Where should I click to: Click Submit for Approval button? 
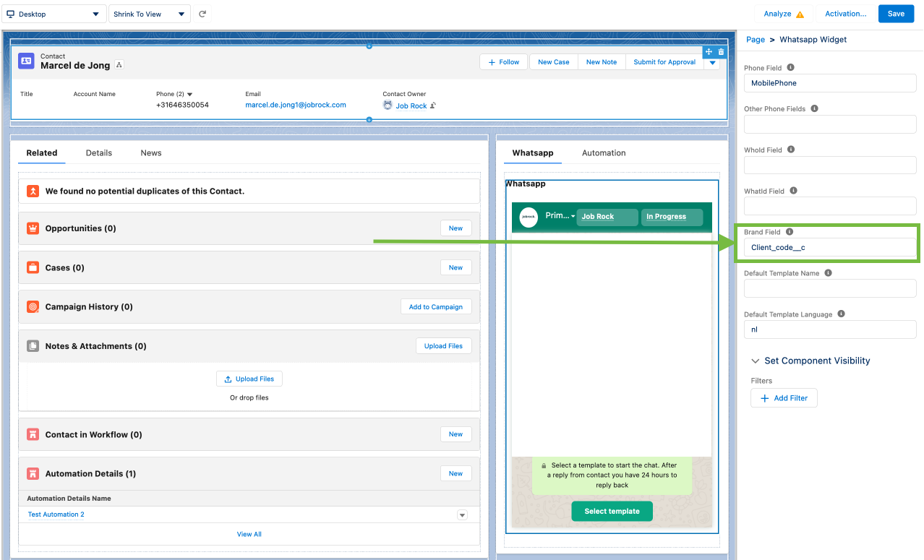(x=664, y=62)
